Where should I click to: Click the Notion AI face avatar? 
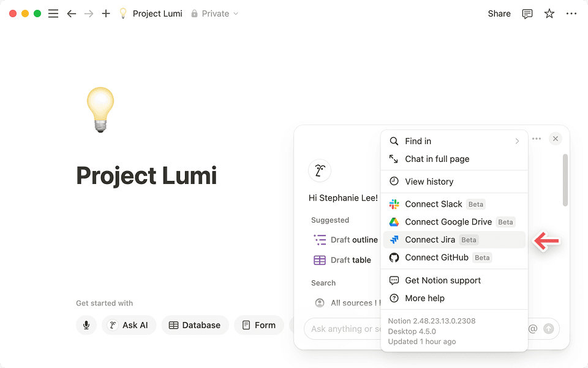319,171
